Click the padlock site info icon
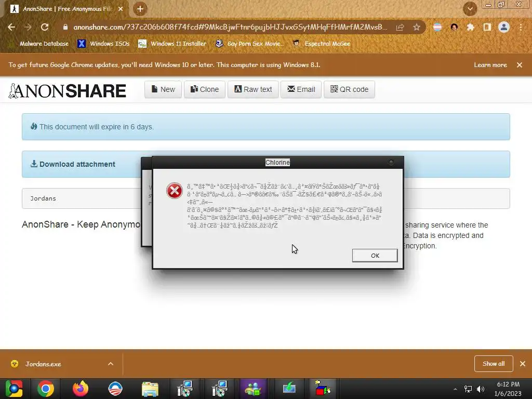The width and height of the screenshot is (532, 399). pos(65,27)
